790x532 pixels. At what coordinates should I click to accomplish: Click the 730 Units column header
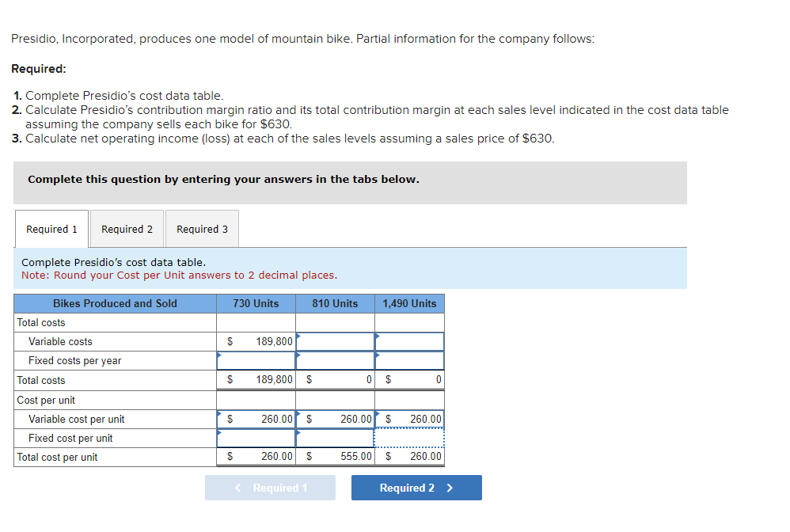click(x=256, y=303)
